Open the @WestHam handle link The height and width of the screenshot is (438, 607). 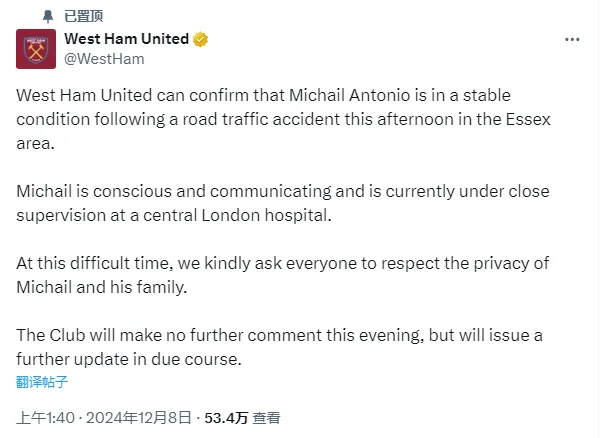[x=104, y=58]
